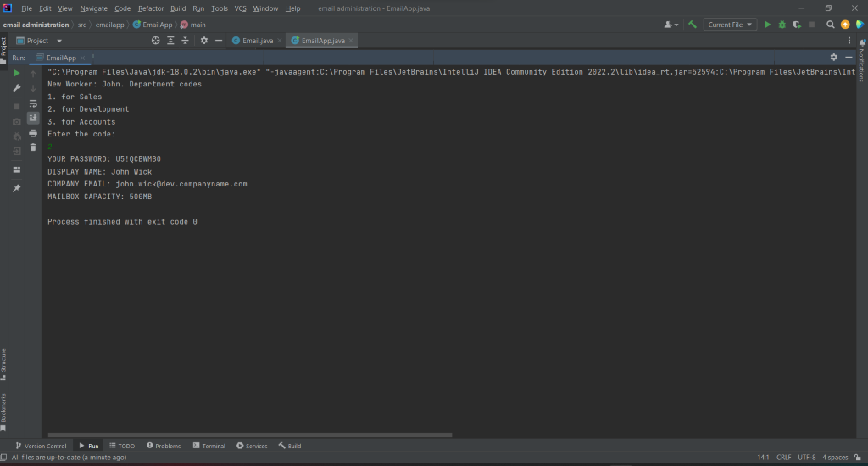The height and width of the screenshot is (466, 868).
Task: Open the Build tool window button
Action: pos(290,446)
